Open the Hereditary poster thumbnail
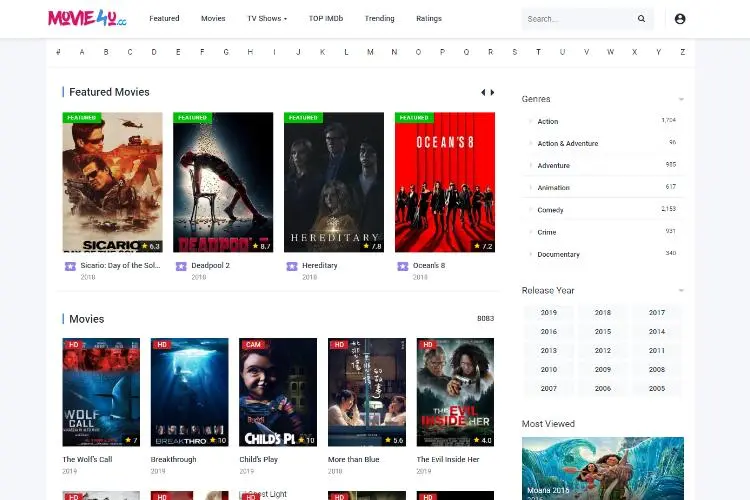 pyautogui.click(x=334, y=182)
